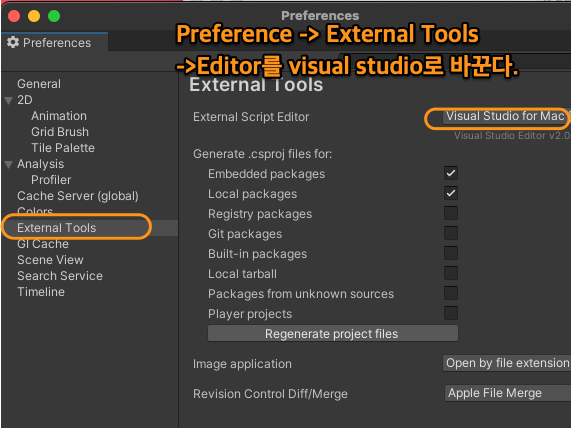Select the 2D category

tap(25, 100)
